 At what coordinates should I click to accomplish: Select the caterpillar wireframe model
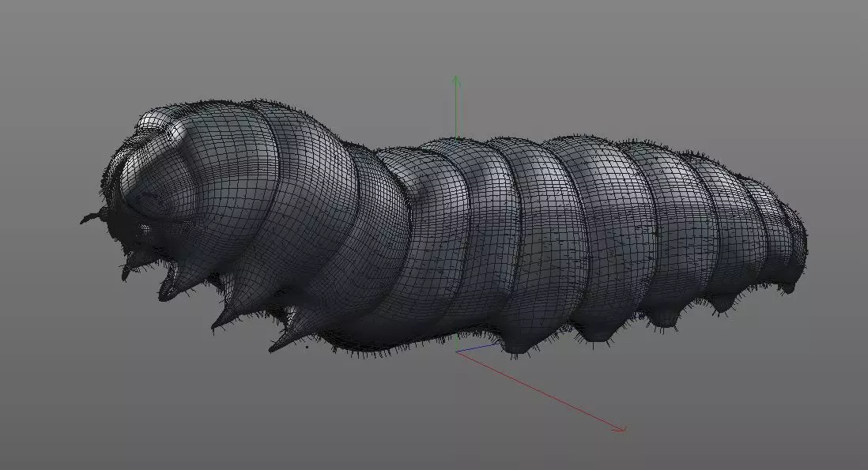click(443, 227)
